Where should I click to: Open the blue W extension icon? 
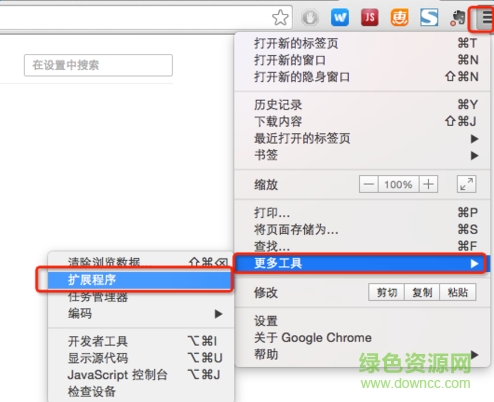[x=340, y=17]
